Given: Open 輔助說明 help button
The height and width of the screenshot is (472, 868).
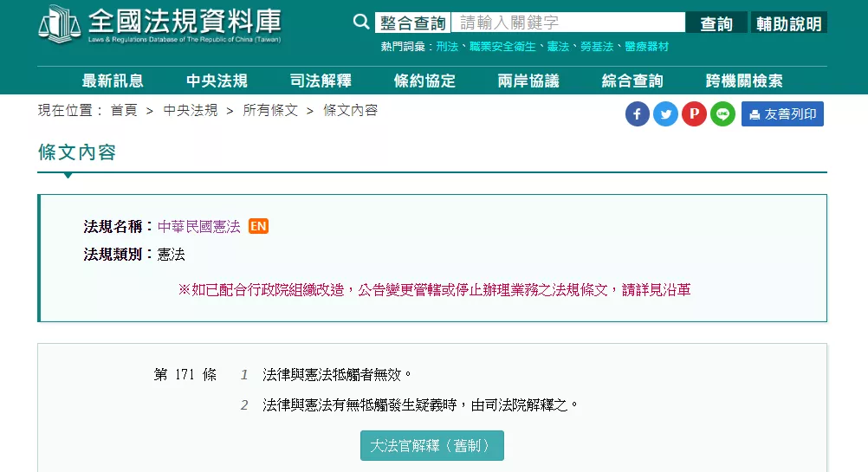Looking at the screenshot, I should point(789,23).
